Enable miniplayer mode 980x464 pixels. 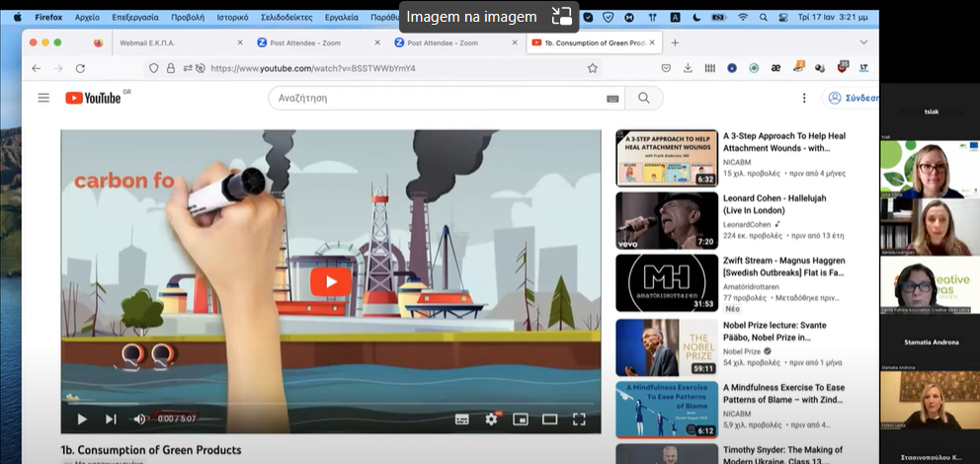coord(520,420)
